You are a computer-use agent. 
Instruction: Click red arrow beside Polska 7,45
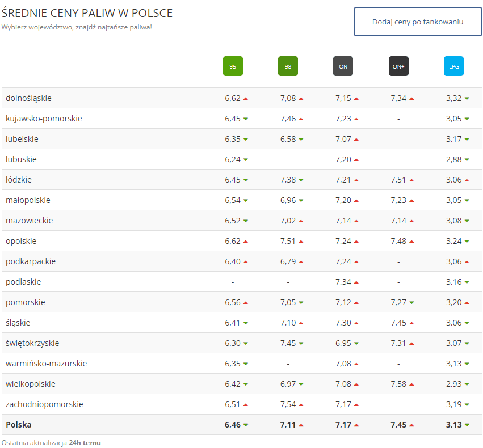tap(411, 425)
